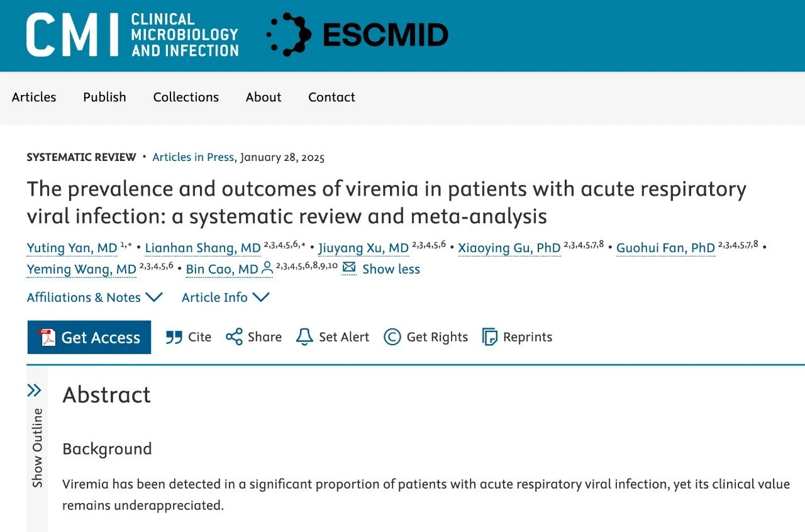Click the Set Alert bell icon
The width and height of the screenshot is (805, 532).
tap(304, 337)
